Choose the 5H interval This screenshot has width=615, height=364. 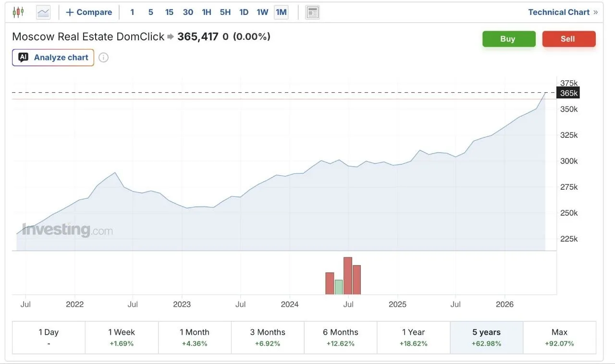tap(225, 12)
